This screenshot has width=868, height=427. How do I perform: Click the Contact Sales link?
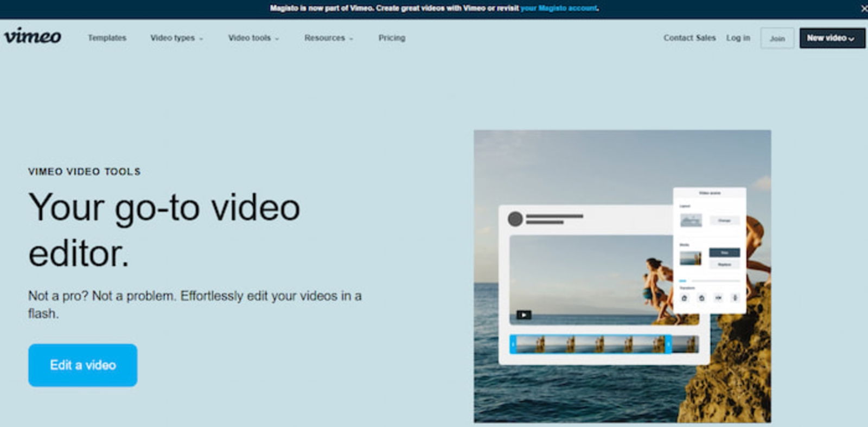point(690,38)
